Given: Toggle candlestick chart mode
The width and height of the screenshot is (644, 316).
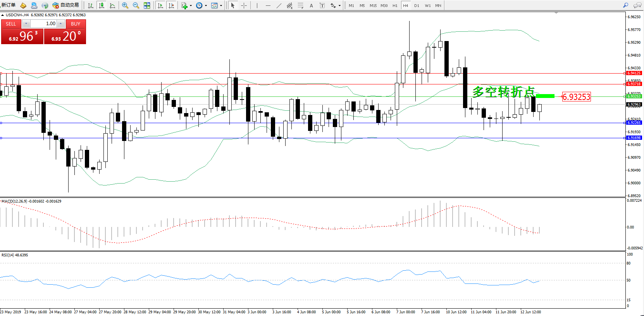Looking at the screenshot, I should [x=102, y=5].
